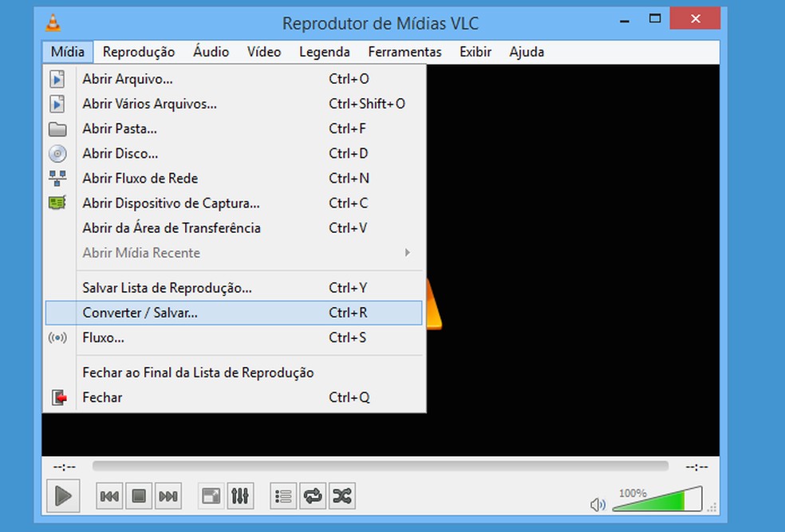This screenshot has height=532, width=785.
Task: Open the Legenda menu
Action: [325, 52]
